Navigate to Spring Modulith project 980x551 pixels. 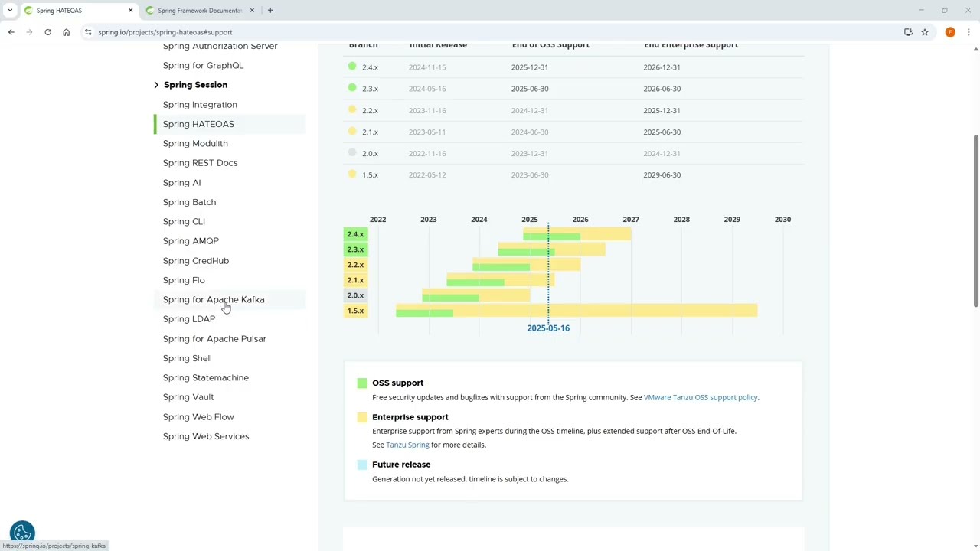[x=195, y=144]
